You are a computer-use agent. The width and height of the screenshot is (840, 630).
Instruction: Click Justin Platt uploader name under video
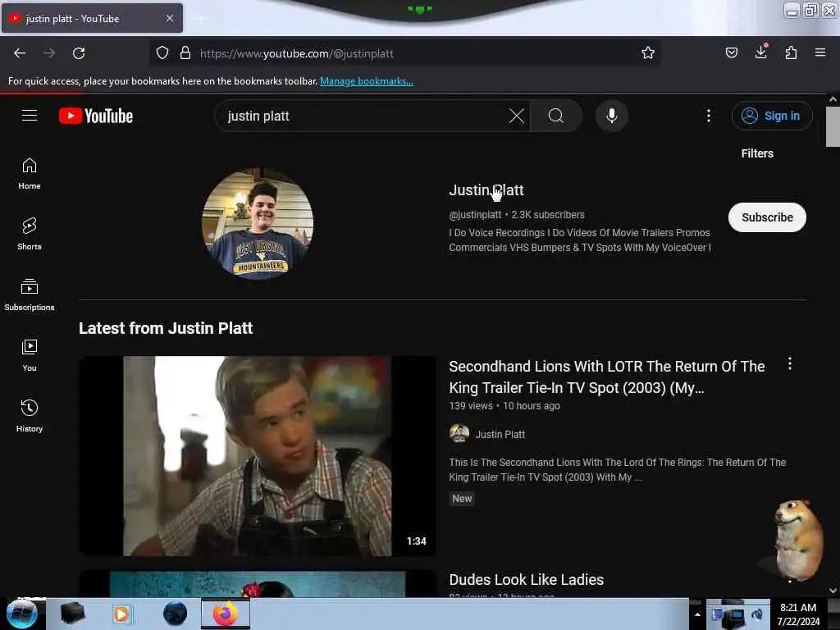click(x=500, y=435)
